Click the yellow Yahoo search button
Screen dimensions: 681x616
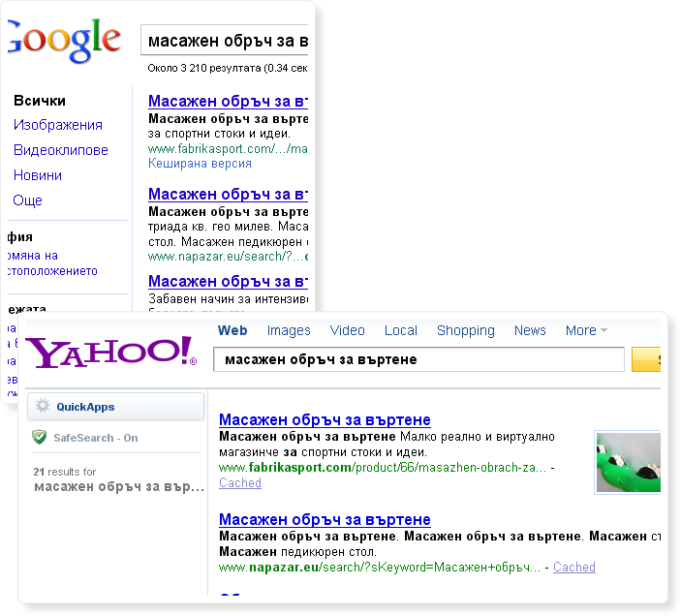tap(646, 359)
